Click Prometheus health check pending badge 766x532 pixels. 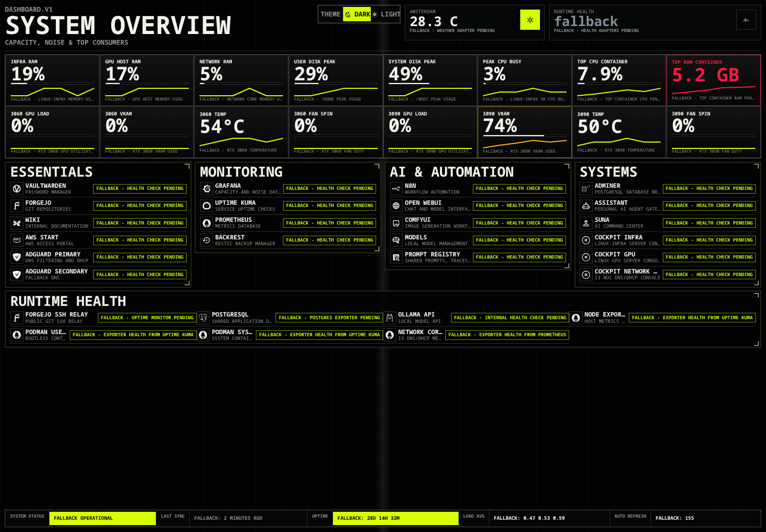330,223
